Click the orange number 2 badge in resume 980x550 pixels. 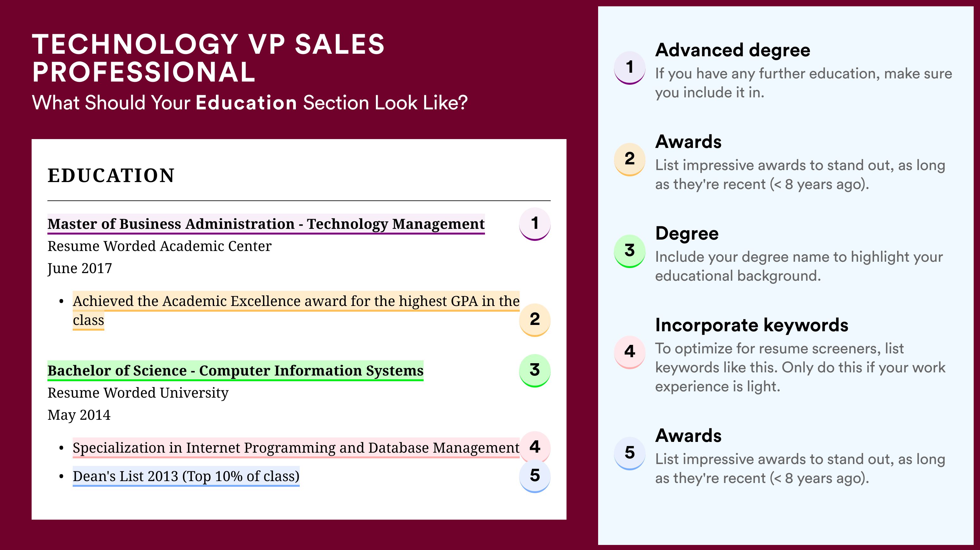535,320
